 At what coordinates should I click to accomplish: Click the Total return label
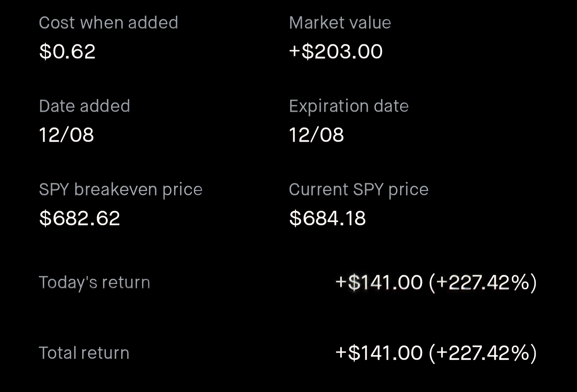84,353
